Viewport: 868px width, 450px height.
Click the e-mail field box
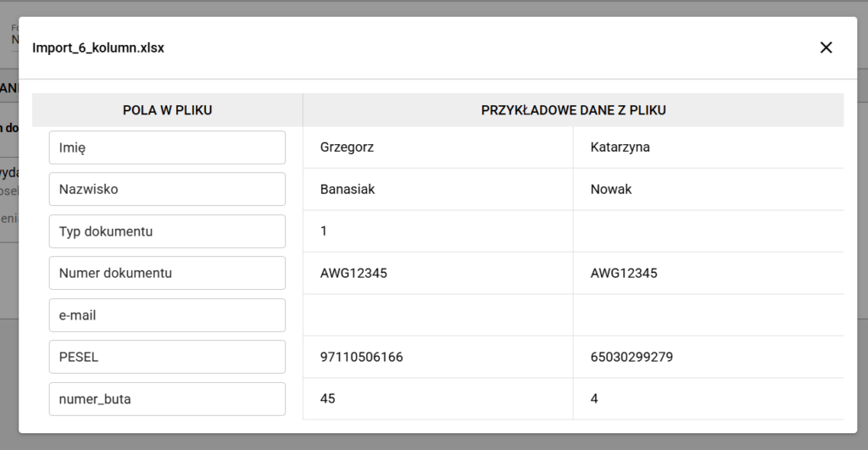pos(167,315)
